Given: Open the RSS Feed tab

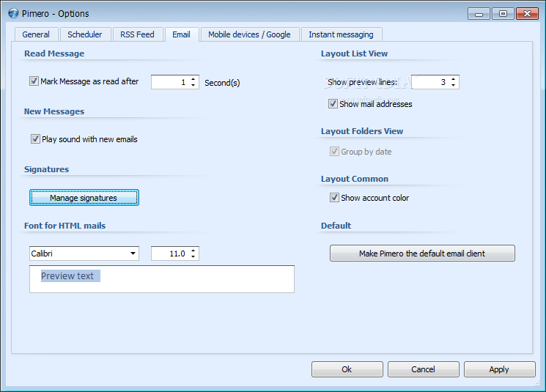Looking at the screenshot, I should 137,34.
